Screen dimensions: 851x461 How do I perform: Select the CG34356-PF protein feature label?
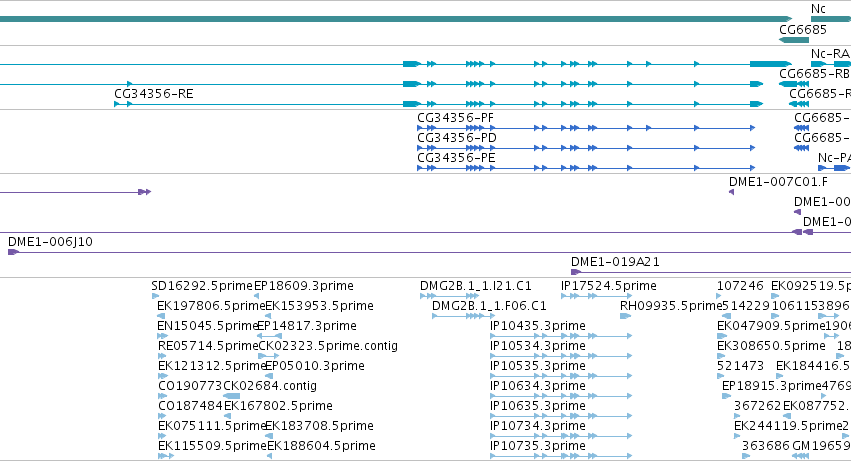coord(455,118)
